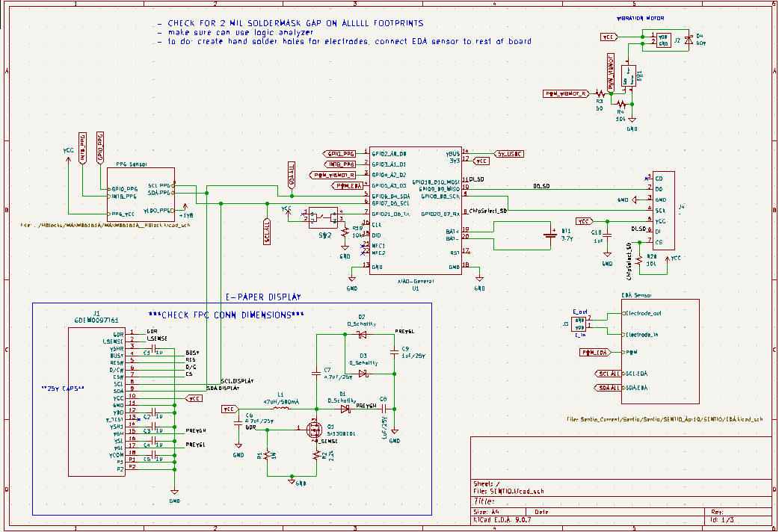Select capacitor C9 1uF/25V

point(394,352)
